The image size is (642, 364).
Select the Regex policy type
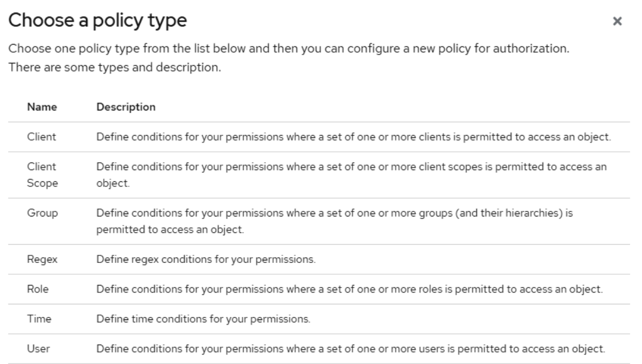(x=41, y=259)
